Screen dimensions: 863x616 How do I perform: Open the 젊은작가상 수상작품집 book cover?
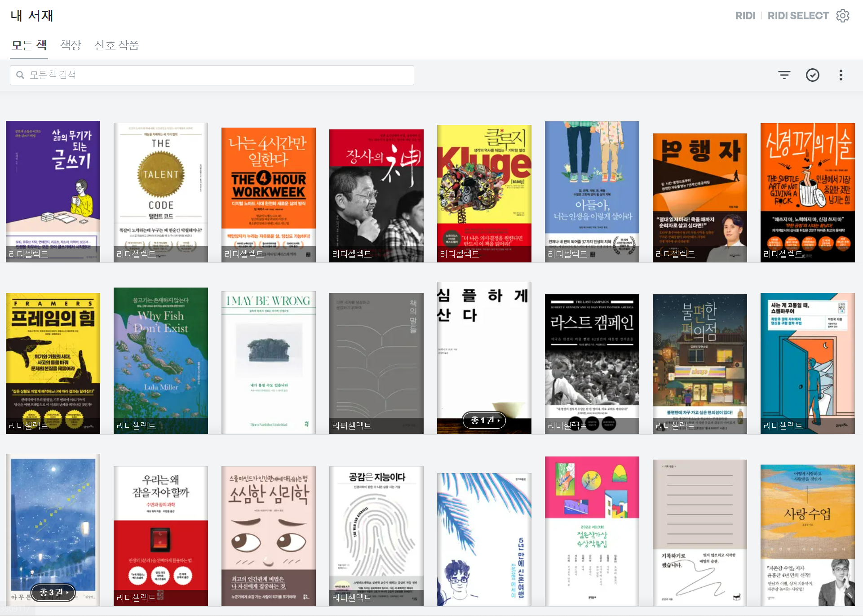point(592,532)
